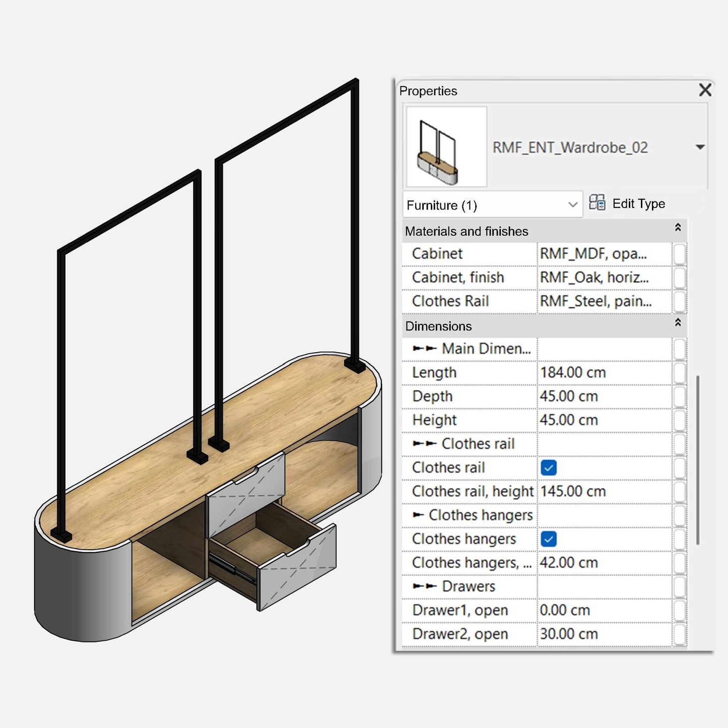Click the RMF_ENT_Wardrobe_02 type name
The image size is (728, 728).
coord(570,148)
